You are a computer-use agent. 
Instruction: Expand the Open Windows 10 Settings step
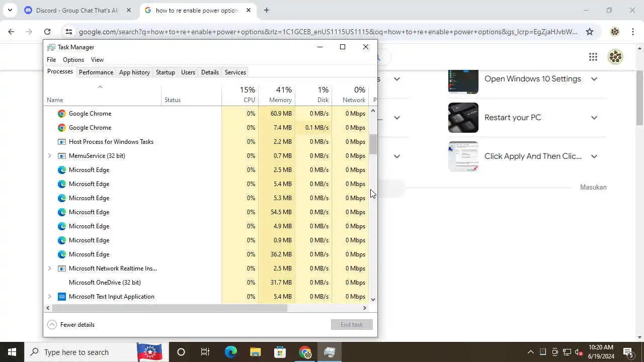[594, 79]
